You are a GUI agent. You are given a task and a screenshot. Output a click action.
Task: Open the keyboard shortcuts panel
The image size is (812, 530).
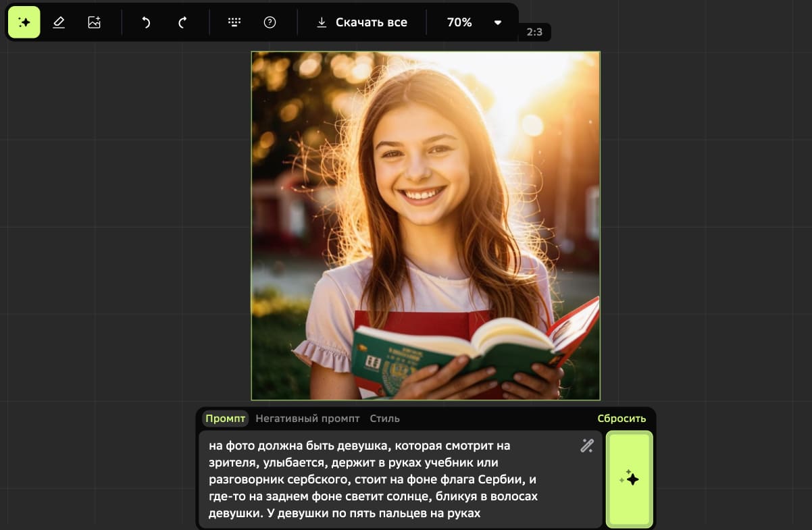click(234, 22)
